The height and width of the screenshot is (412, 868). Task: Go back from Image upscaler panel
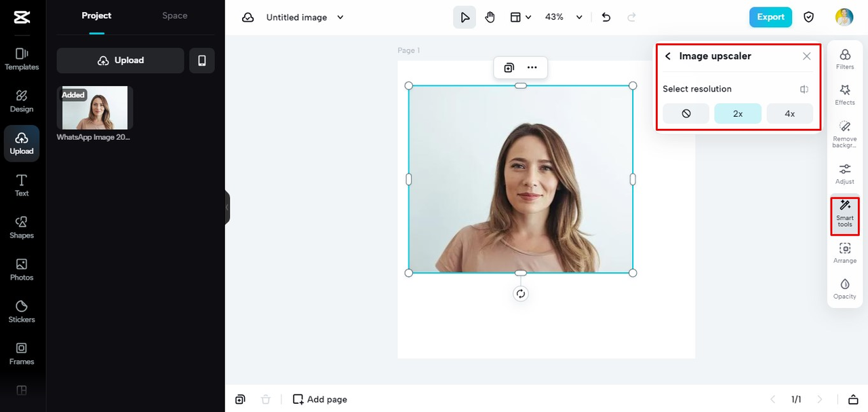668,56
